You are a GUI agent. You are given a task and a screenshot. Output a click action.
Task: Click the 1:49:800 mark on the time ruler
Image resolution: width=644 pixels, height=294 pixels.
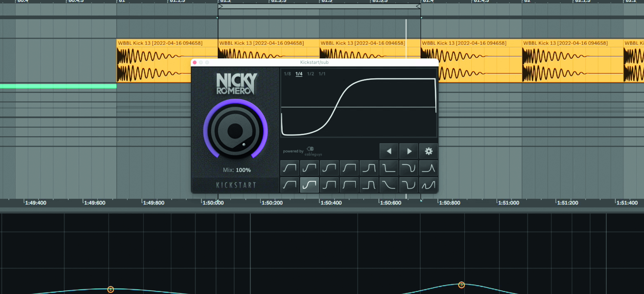point(154,203)
